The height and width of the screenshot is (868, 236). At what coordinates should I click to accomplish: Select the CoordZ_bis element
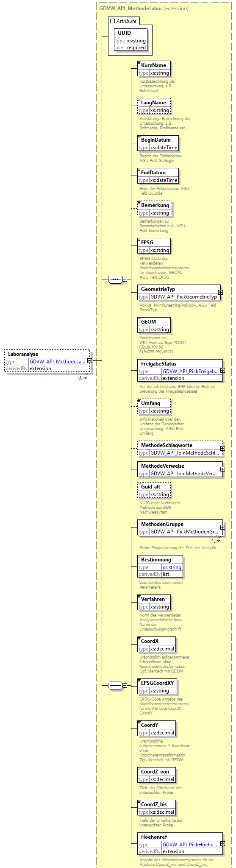coord(156,808)
